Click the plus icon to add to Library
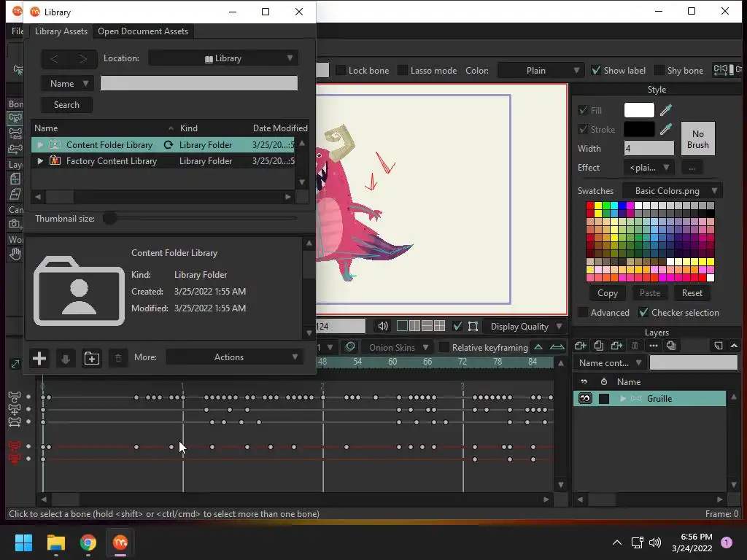This screenshot has height=560, width=747. click(x=39, y=358)
